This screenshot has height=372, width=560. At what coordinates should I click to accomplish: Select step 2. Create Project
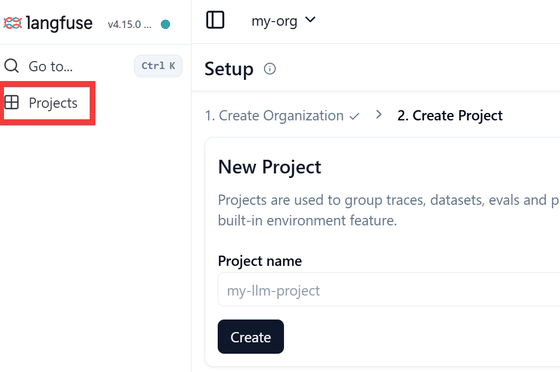(450, 116)
